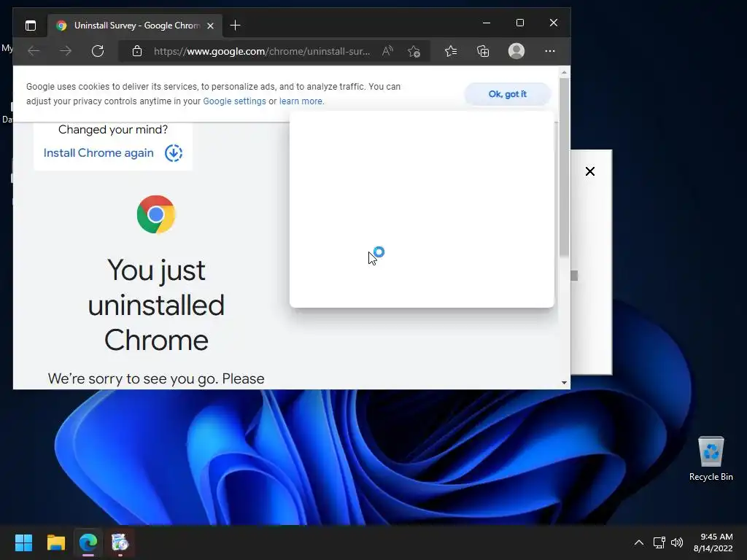
Task: Refresh the page with reload icon
Action: (98, 51)
